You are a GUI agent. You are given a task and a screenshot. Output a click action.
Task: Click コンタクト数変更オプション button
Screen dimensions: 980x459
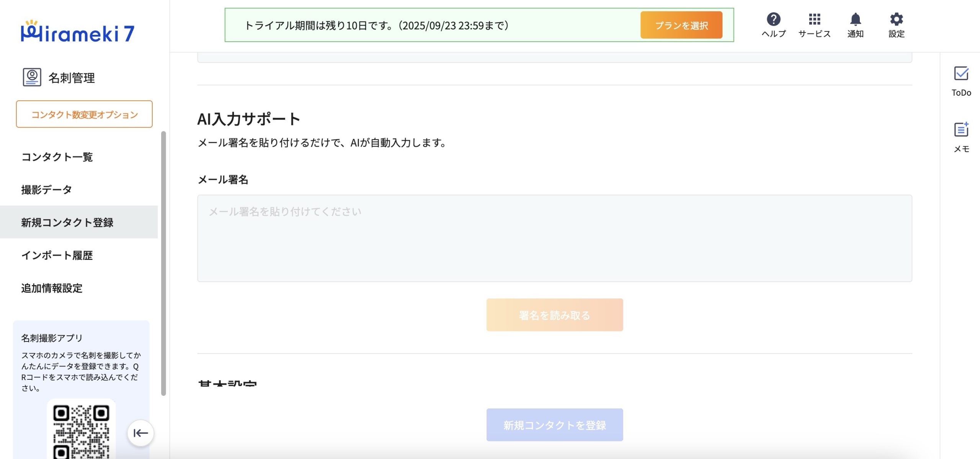[84, 114]
